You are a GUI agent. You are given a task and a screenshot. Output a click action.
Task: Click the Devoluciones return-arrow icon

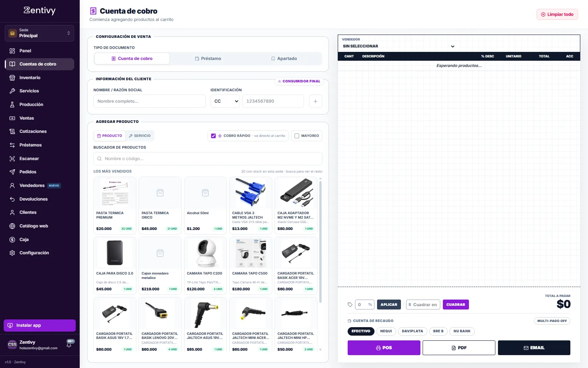12,199
